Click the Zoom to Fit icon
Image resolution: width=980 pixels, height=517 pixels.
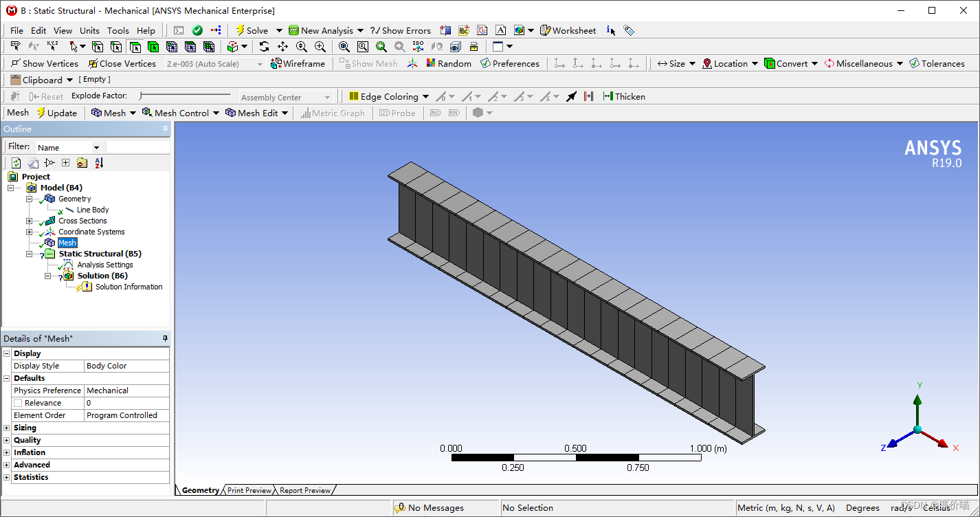point(344,47)
